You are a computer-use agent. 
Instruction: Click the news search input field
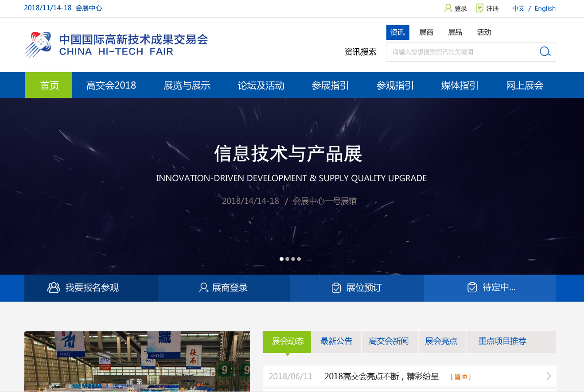click(x=461, y=52)
